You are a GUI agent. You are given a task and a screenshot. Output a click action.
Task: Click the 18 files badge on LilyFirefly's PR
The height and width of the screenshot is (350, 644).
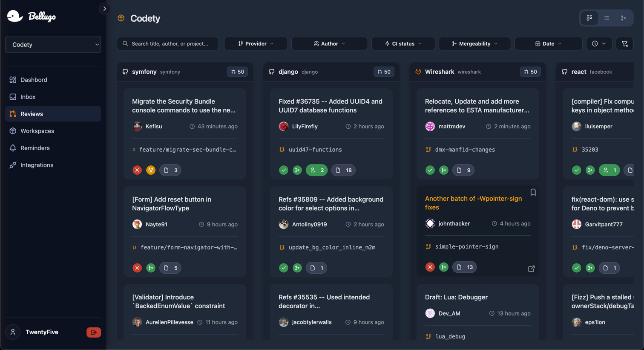coord(343,170)
